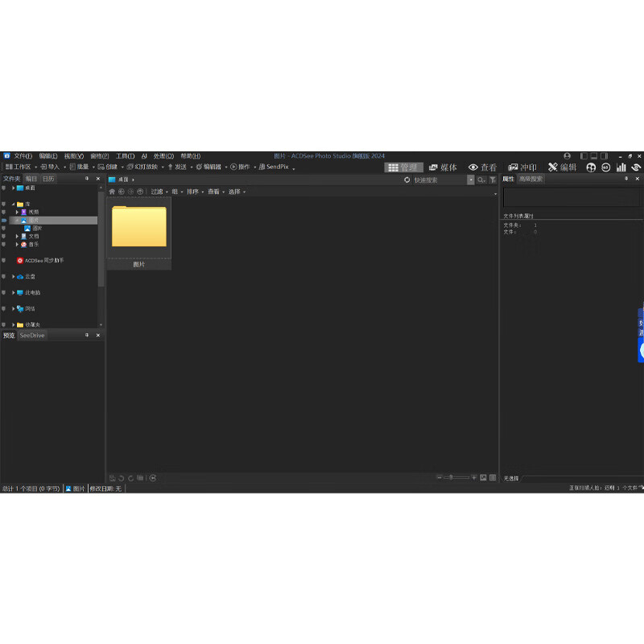Click the 冲印 (Print) mode icon
This screenshot has width=644, height=644.
click(522, 167)
